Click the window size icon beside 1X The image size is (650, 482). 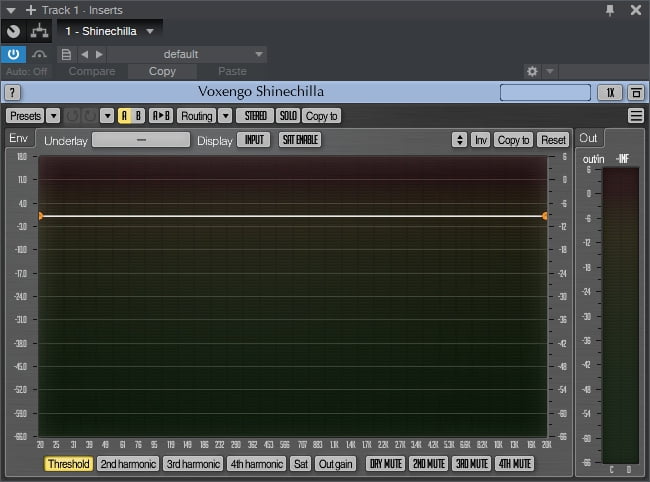click(636, 92)
